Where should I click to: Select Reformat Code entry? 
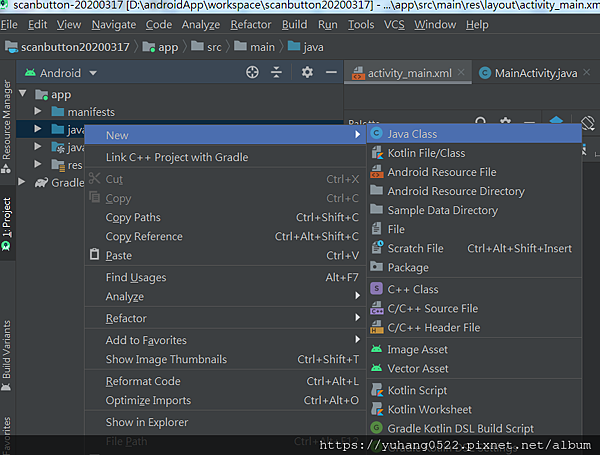225,381
